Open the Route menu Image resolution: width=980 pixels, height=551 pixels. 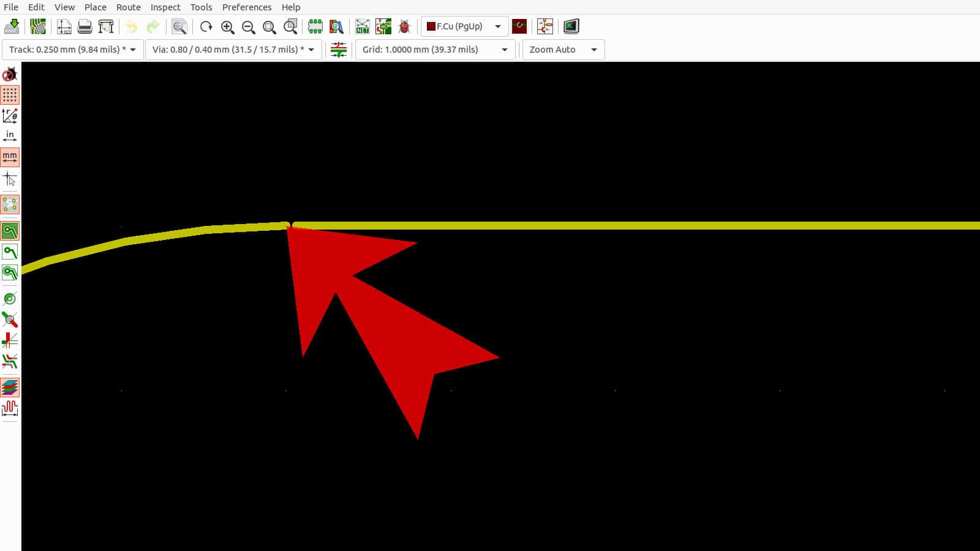(128, 7)
